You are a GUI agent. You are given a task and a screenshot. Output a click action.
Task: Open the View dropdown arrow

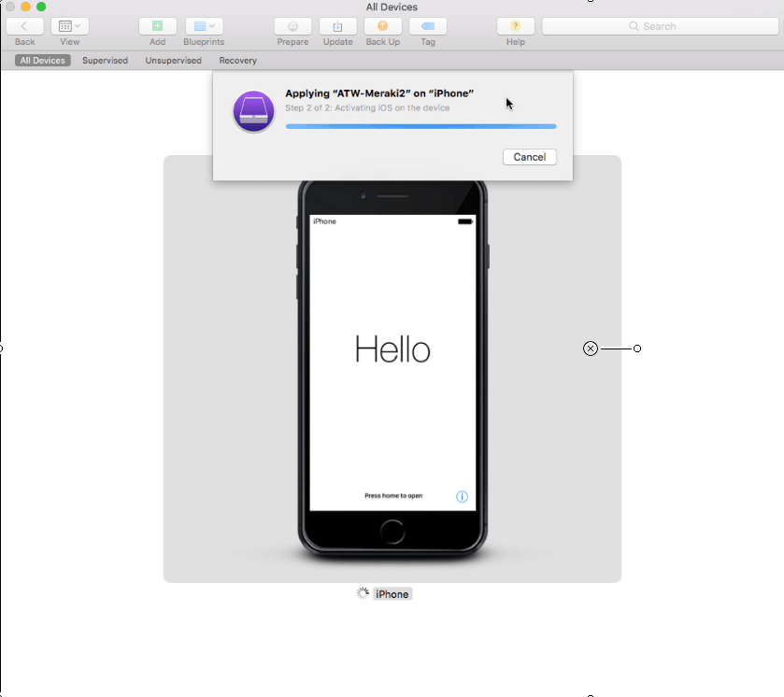pyautogui.click(x=78, y=26)
